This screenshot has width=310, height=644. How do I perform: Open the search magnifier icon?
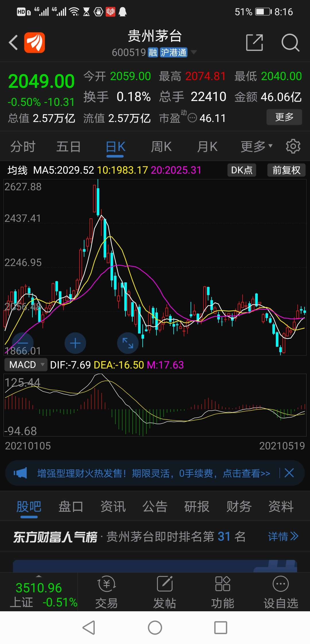[x=290, y=42]
